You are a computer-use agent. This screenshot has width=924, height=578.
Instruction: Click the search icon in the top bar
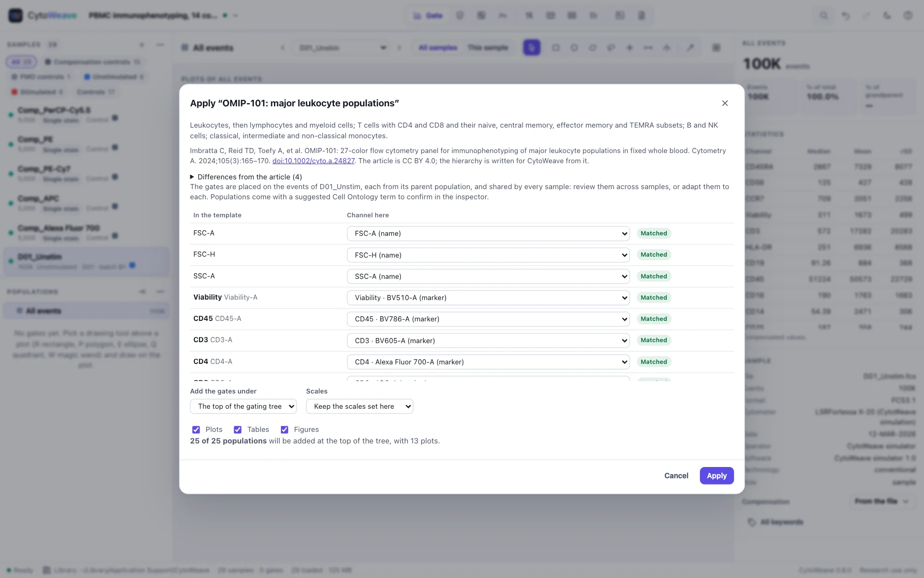[x=824, y=16]
